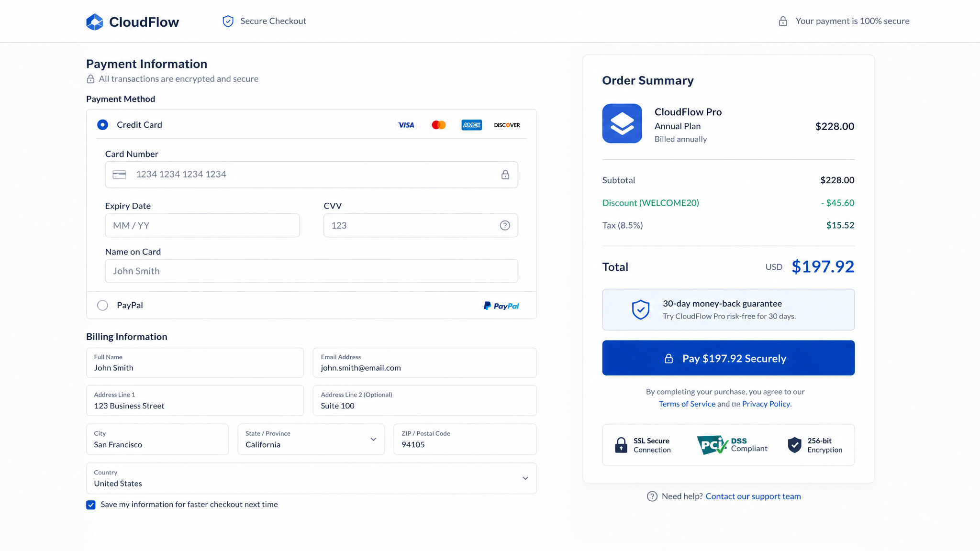The image size is (980, 551).
Task: Click the Visa card icon
Action: 406,125
